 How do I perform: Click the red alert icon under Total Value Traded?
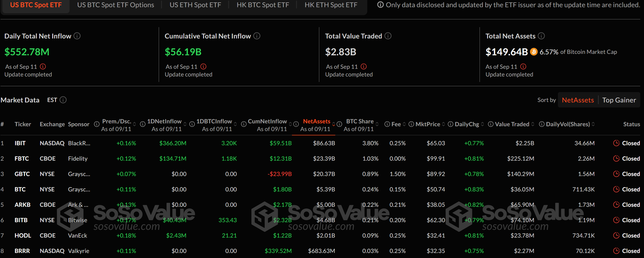(x=363, y=66)
